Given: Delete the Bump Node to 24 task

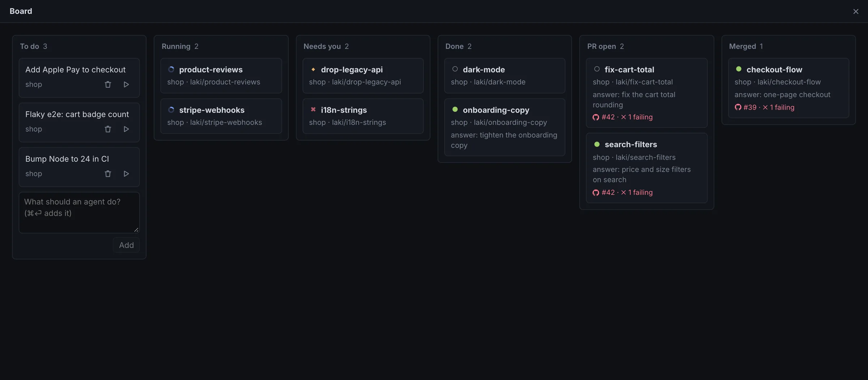Looking at the screenshot, I should pos(108,174).
